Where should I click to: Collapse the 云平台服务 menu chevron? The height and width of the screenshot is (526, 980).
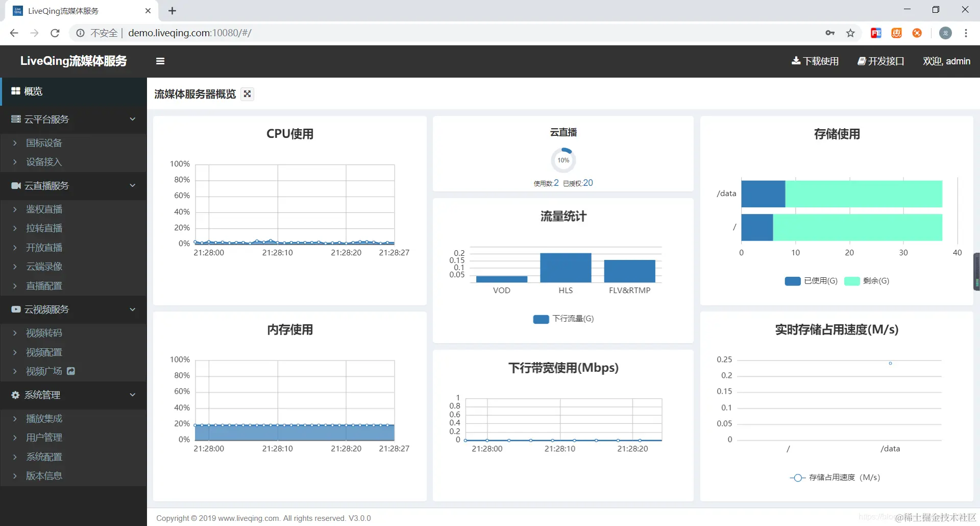point(133,119)
